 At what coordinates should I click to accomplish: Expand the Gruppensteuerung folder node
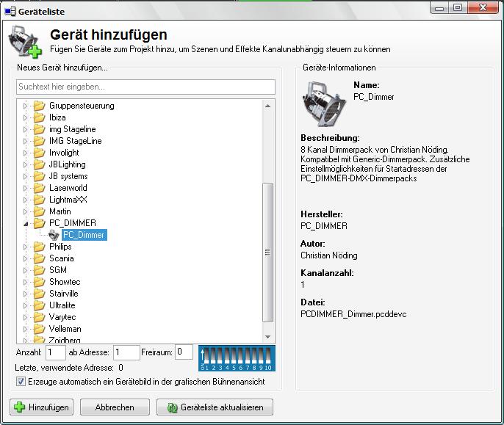26,106
